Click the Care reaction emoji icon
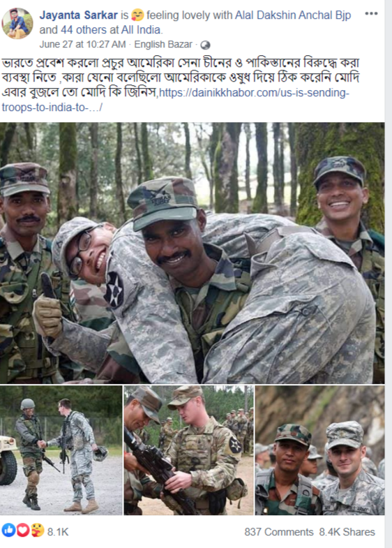This screenshot has width=392, height=548. click(37, 531)
